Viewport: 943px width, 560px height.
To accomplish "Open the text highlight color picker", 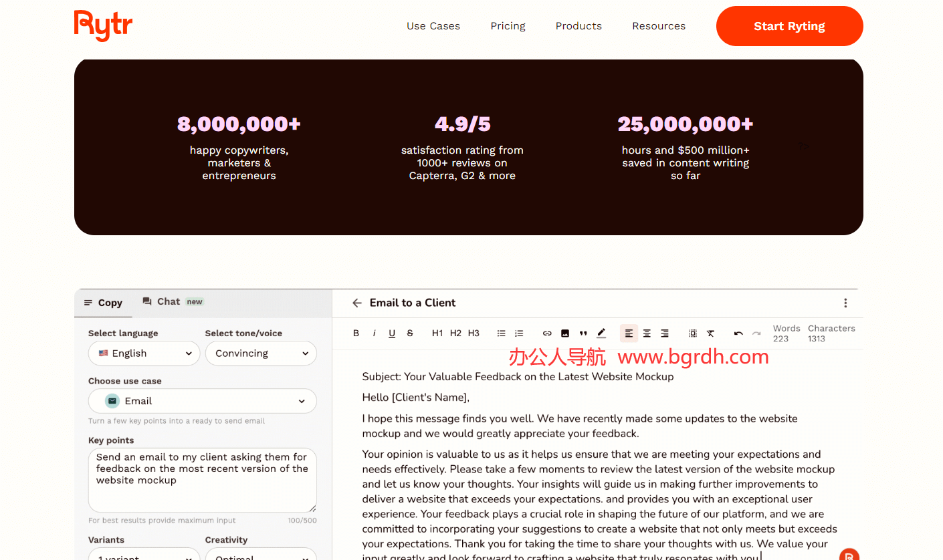I will click(601, 333).
